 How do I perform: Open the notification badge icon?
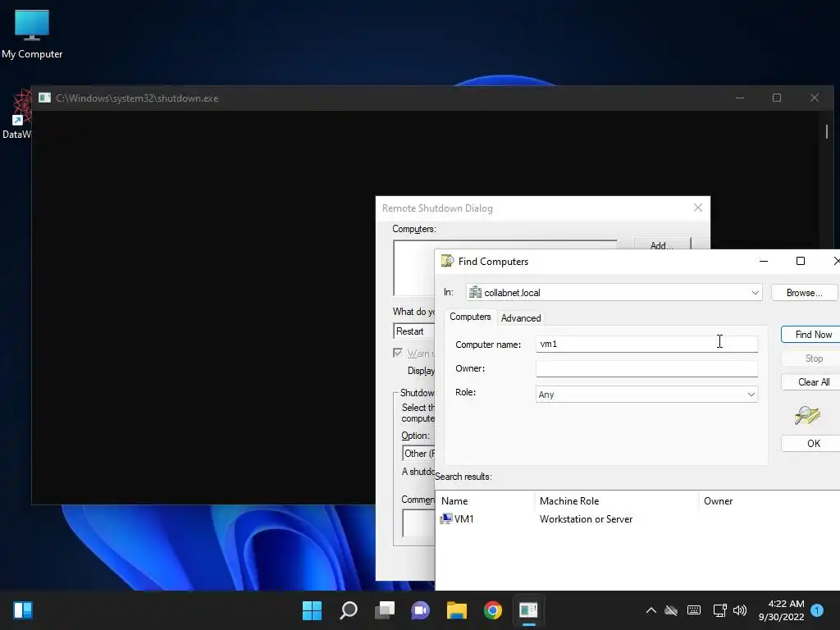click(x=817, y=610)
